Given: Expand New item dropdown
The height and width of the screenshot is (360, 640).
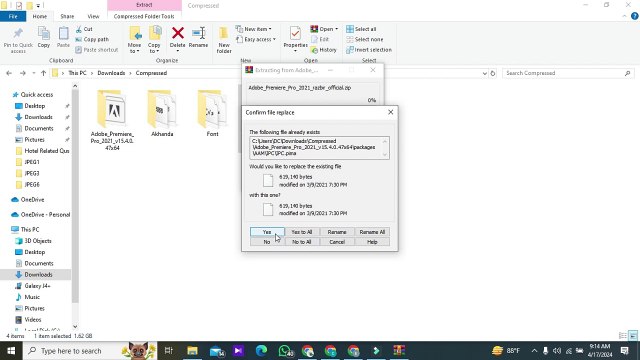Looking at the screenshot, I should [x=253, y=29].
